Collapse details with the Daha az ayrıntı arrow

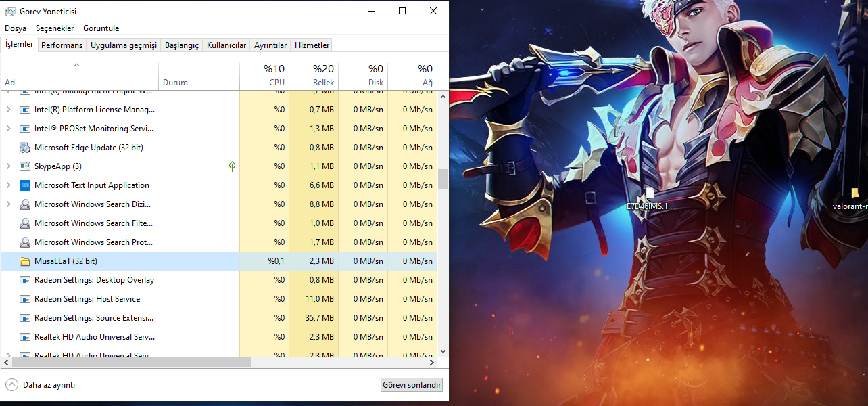11,385
